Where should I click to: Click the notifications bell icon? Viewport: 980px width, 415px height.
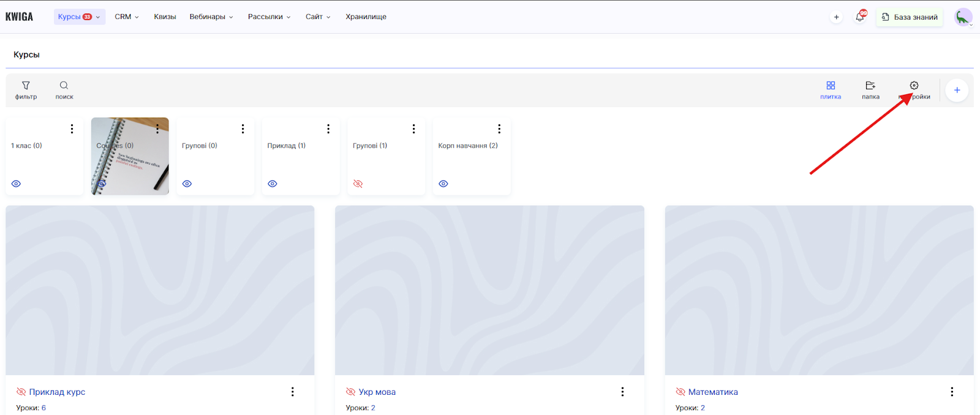(859, 17)
